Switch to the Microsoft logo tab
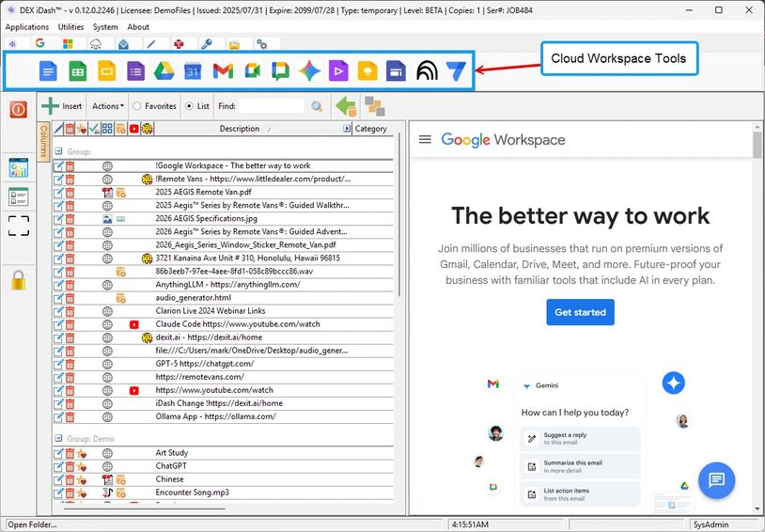 point(68,44)
